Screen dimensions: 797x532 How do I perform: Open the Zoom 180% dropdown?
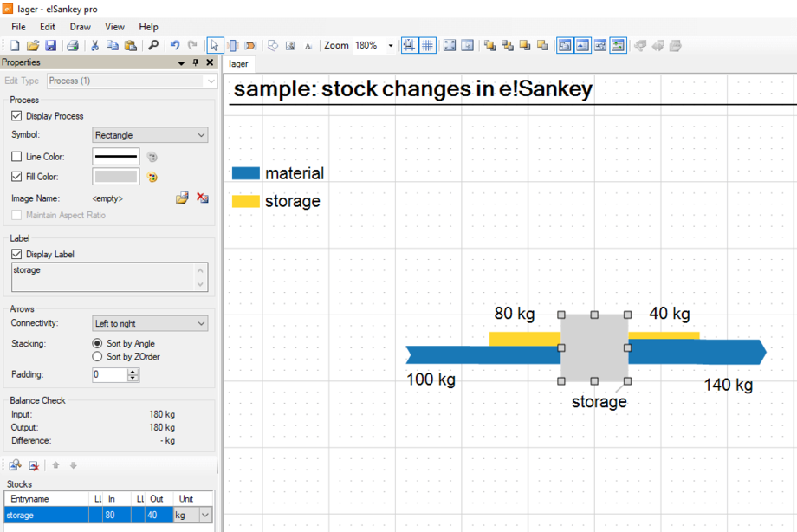click(391, 46)
